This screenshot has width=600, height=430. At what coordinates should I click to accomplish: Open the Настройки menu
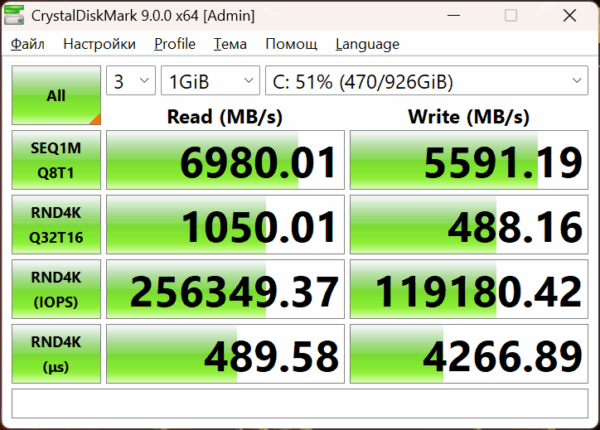tap(99, 44)
